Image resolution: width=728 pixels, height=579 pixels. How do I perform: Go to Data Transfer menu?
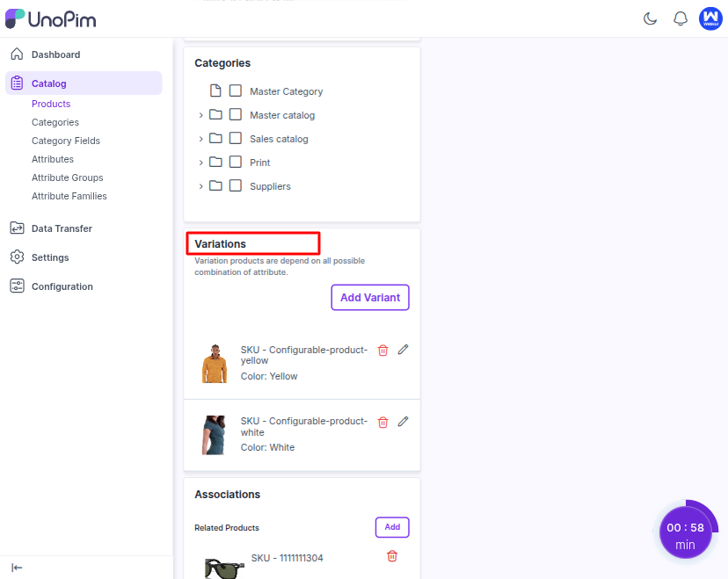click(62, 228)
